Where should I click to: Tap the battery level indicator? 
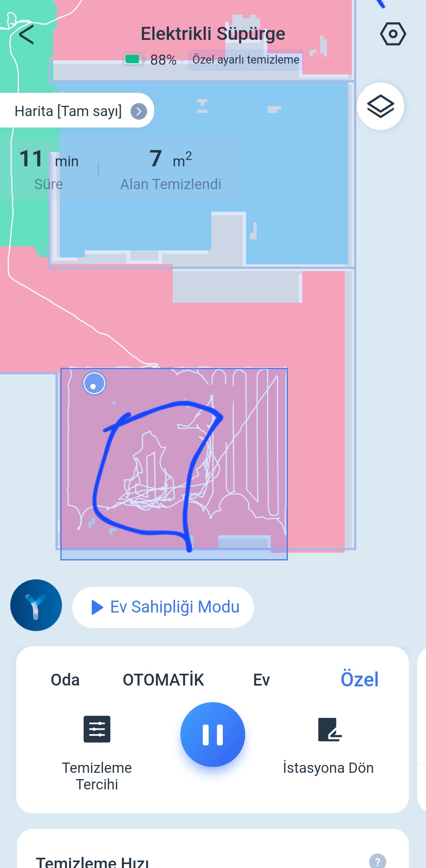click(150, 60)
